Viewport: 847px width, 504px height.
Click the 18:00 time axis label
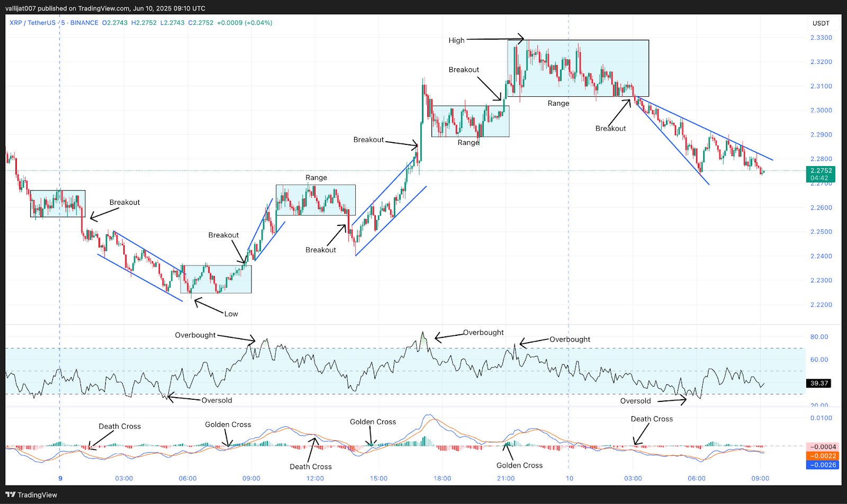click(442, 478)
